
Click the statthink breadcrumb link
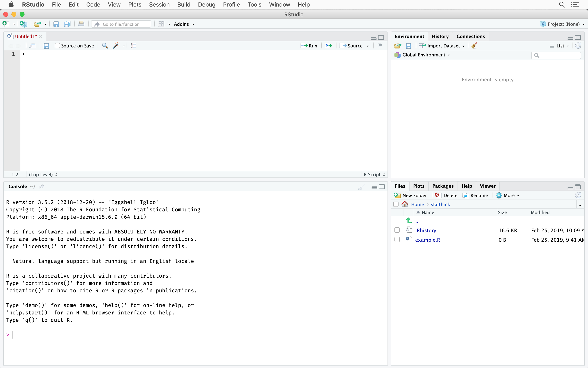pyautogui.click(x=440, y=204)
